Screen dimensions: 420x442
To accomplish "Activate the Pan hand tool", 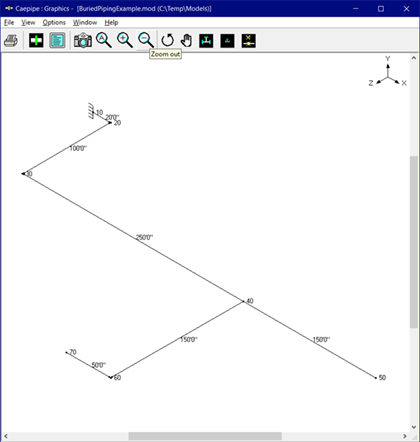I will pyautogui.click(x=186, y=41).
